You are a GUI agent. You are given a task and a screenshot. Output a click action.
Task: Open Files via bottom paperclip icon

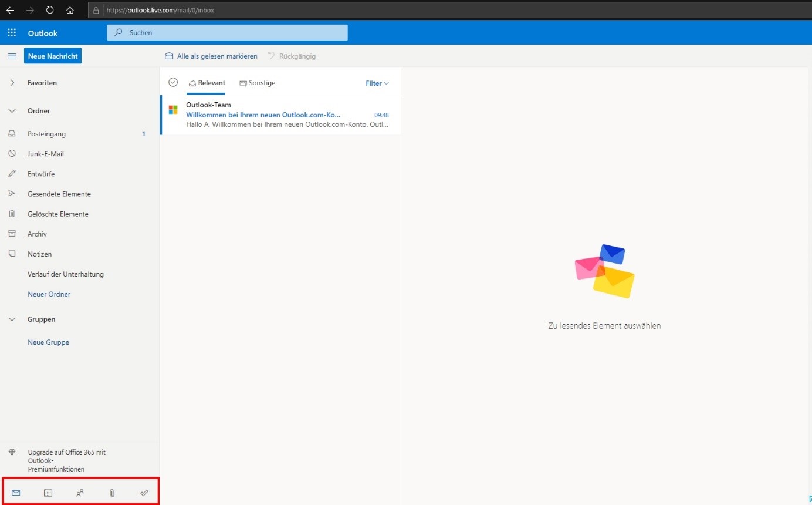112,493
